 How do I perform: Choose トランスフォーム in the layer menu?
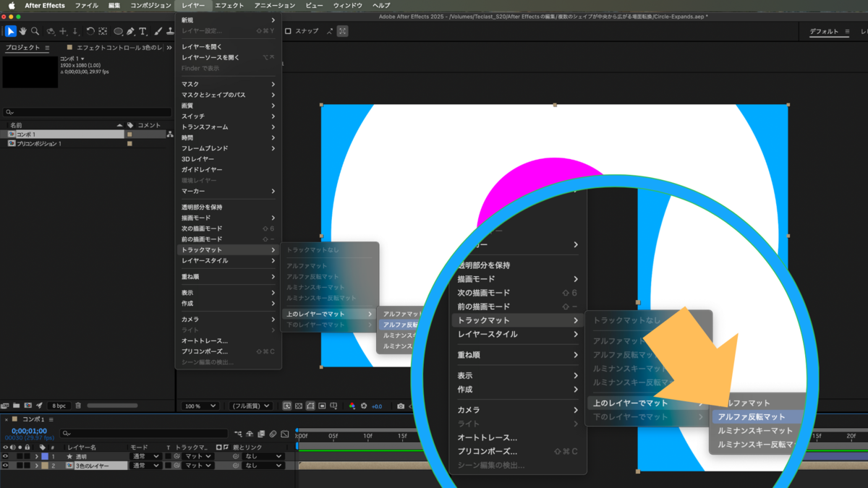[x=229, y=127]
